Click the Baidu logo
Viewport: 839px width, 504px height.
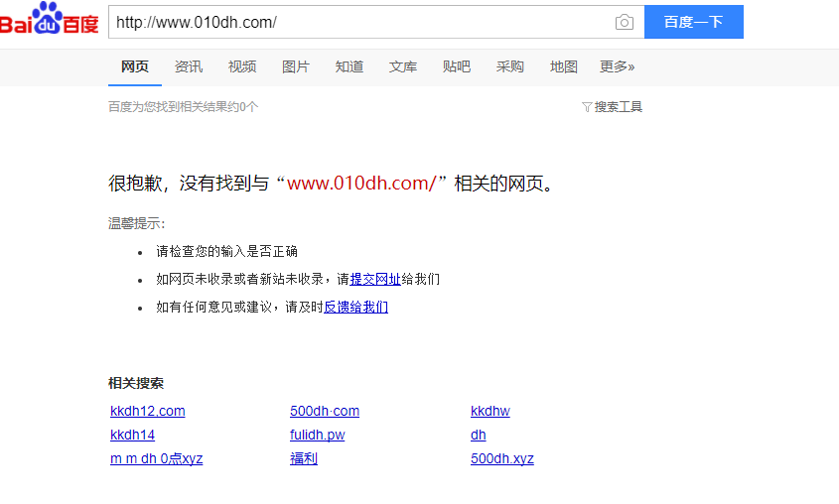(x=49, y=19)
